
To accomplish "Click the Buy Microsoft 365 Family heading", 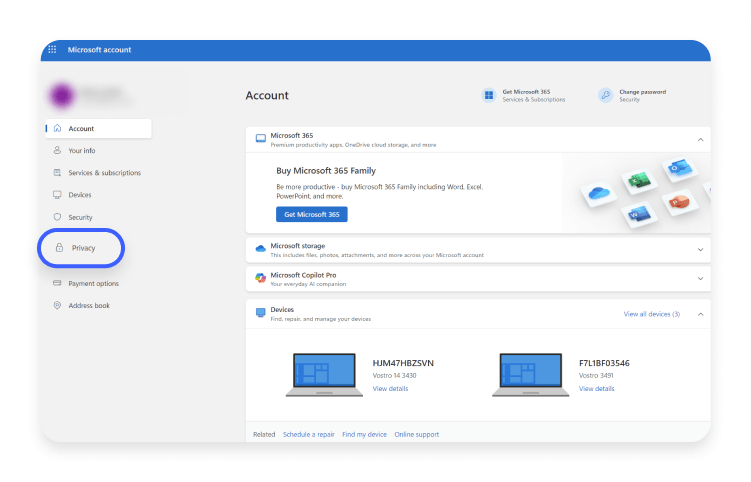I will [x=326, y=171].
